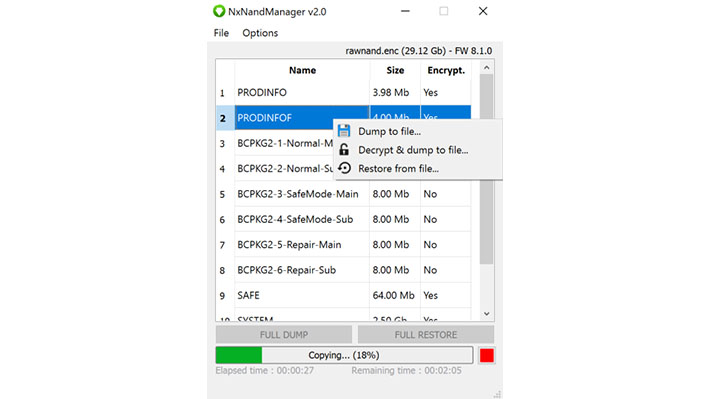Select the BCPKG2-3-SafeMode-Main partition
Image resolution: width=710 pixels, height=399 pixels.
coord(302,194)
